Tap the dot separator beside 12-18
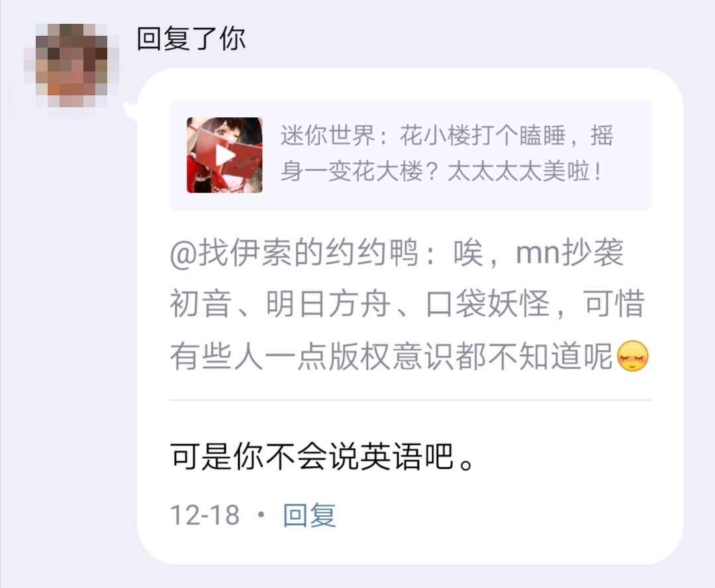This screenshot has height=588, width=715. pyautogui.click(x=262, y=515)
